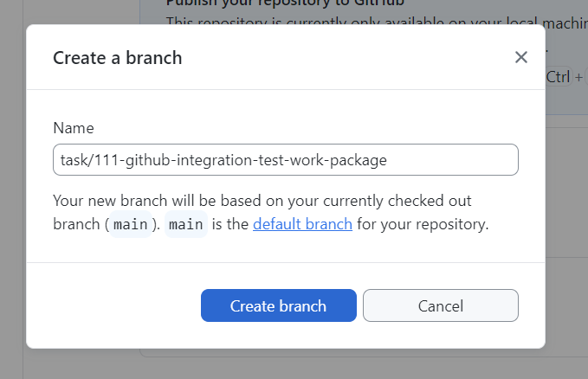Click the 'Name' field label
The image size is (588, 379).
tap(74, 128)
